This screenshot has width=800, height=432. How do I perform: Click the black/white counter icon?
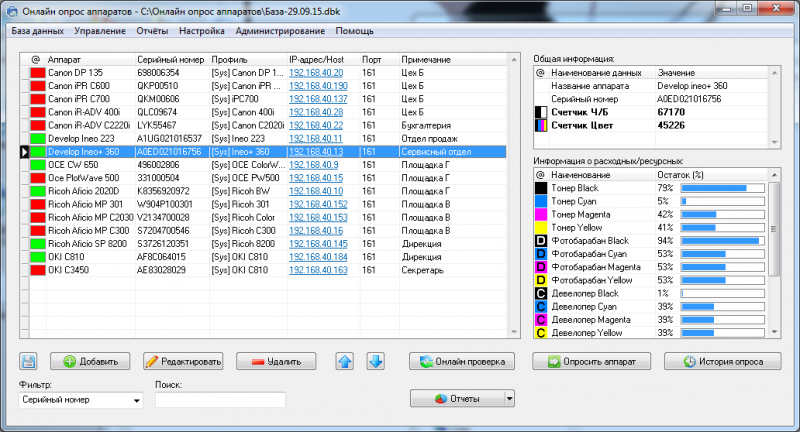[x=541, y=112]
